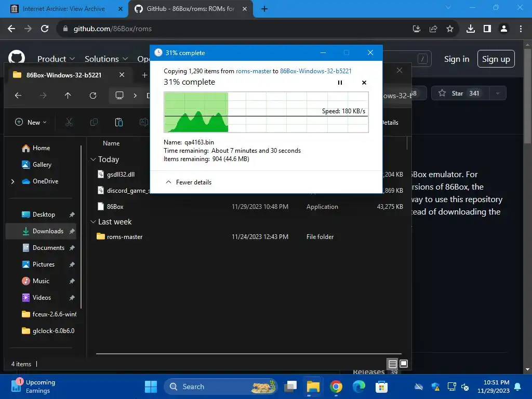Unpin Documents via its pin icon

coord(72,248)
